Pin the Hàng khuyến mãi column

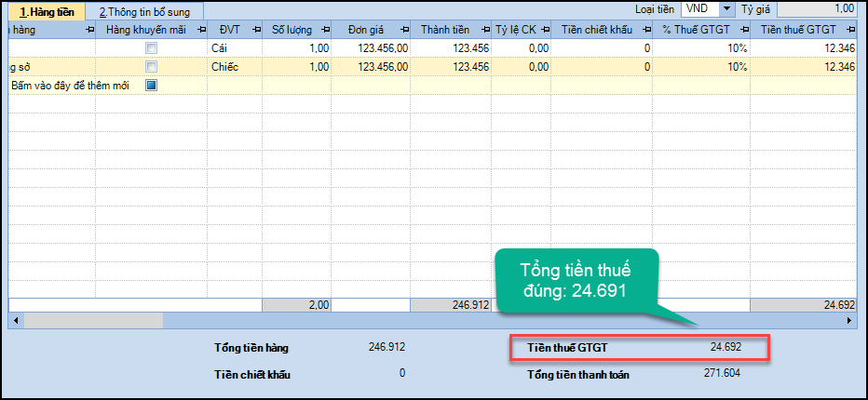(x=201, y=30)
